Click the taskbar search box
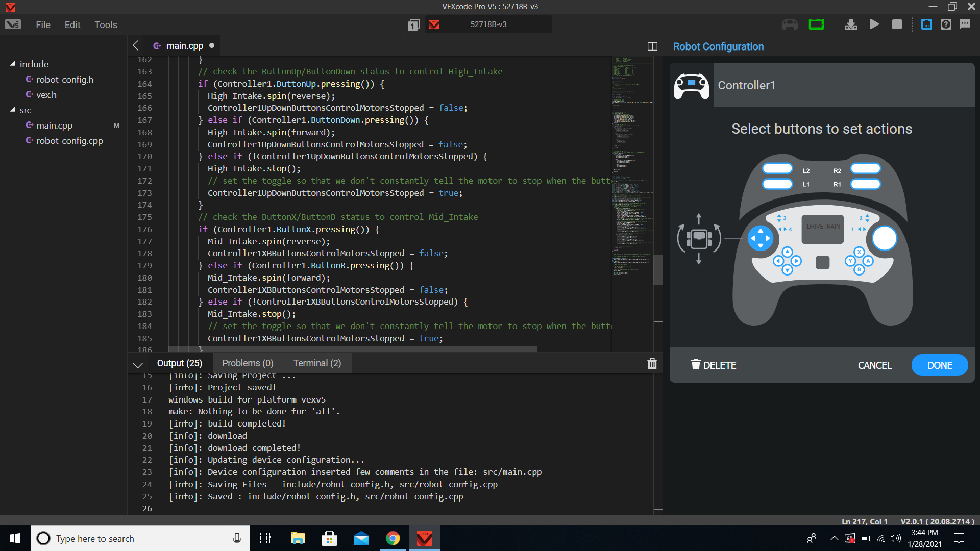 pyautogui.click(x=140, y=538)
